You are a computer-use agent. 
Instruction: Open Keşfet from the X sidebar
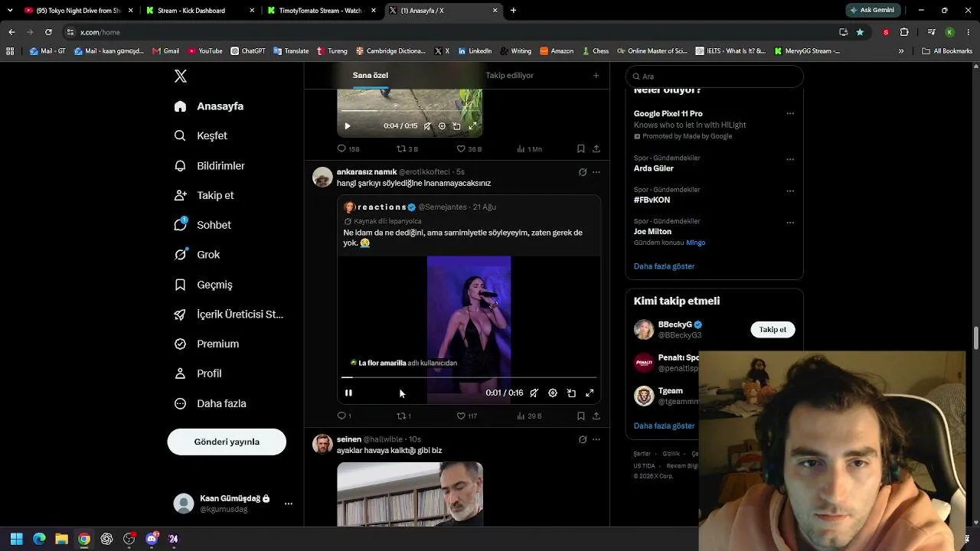pyautogui.click(x=201, y=135)
